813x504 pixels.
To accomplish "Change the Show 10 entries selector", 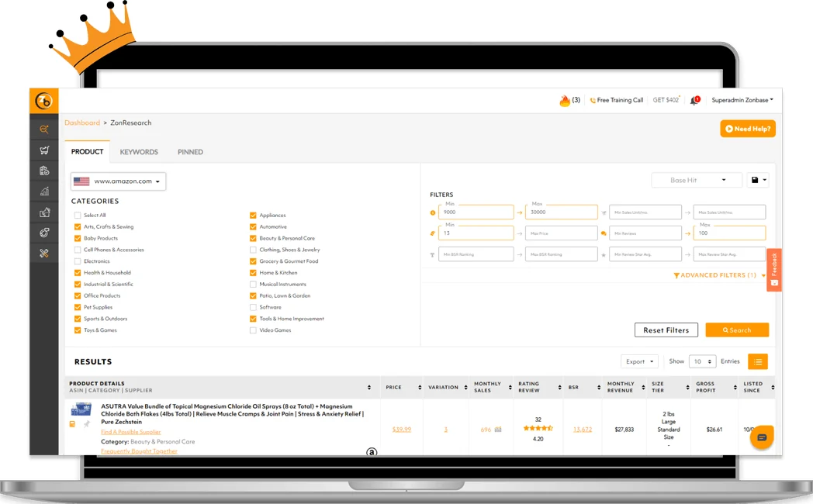I will (x=702, y=361).
